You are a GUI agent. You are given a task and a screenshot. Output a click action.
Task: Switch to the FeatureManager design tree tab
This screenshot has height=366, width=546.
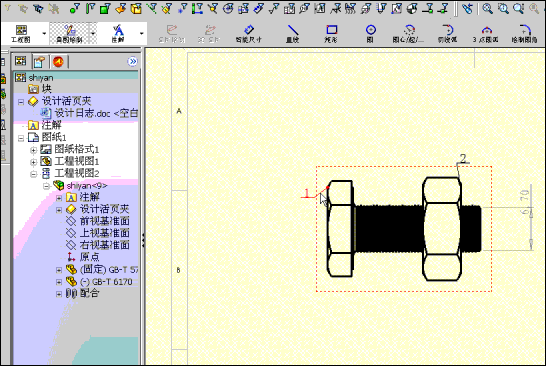tap(21, 61)
